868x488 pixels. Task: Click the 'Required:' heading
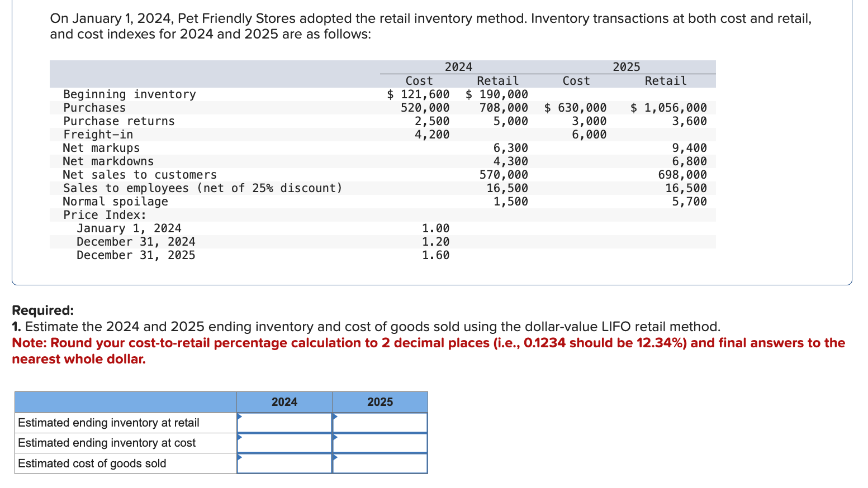(42, 310)
